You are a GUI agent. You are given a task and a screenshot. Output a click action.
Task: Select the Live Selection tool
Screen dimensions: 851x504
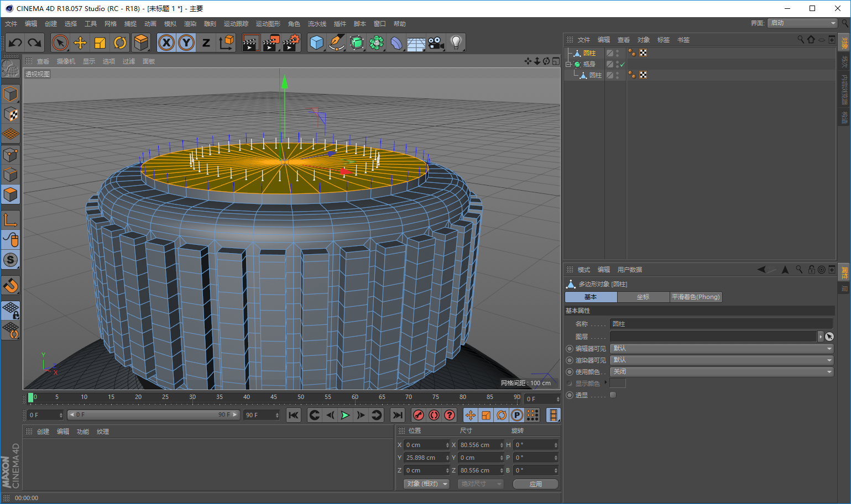(60, 43)
